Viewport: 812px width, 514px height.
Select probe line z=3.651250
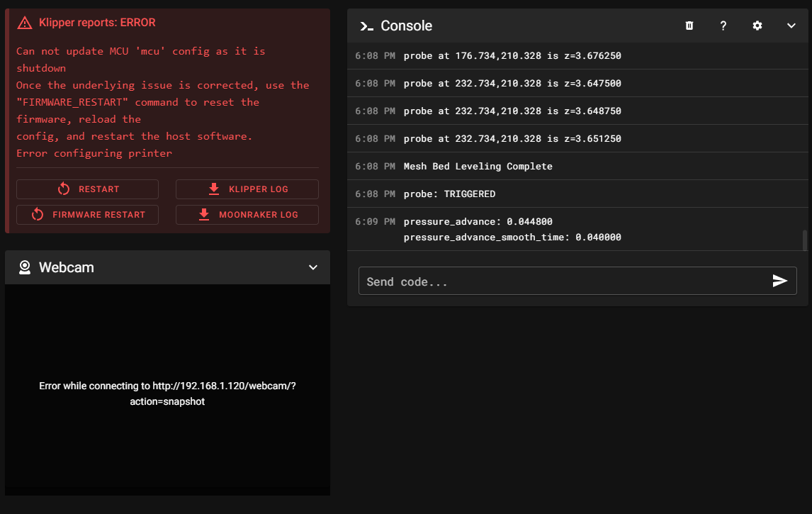577,138
